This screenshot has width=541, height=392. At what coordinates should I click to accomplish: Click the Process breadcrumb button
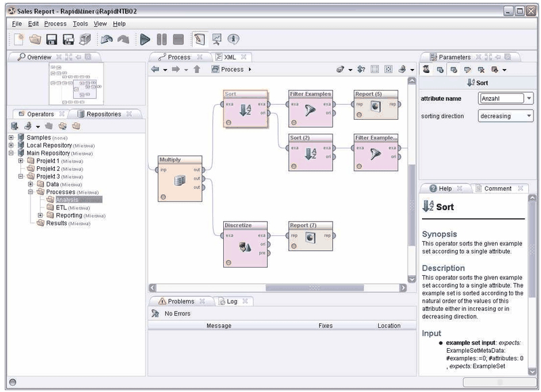tap(228, 70)
